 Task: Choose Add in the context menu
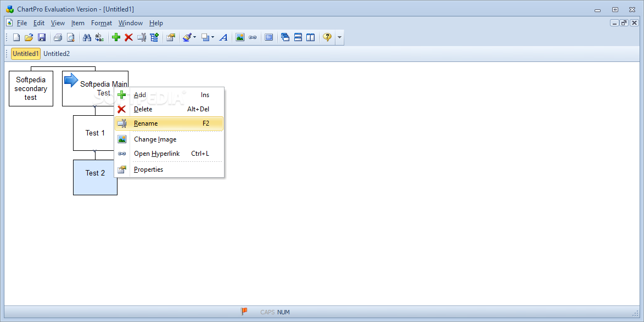click(x=169, y=95)
